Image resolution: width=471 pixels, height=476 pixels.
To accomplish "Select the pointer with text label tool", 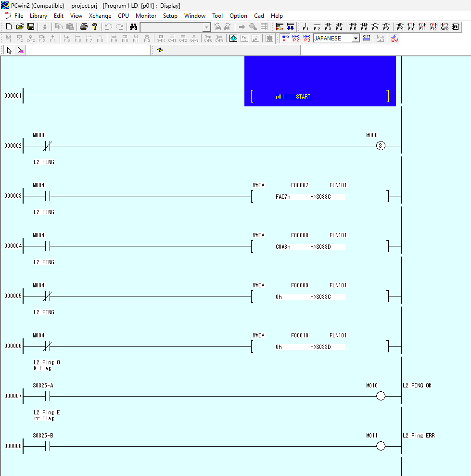I will point(20,50).
